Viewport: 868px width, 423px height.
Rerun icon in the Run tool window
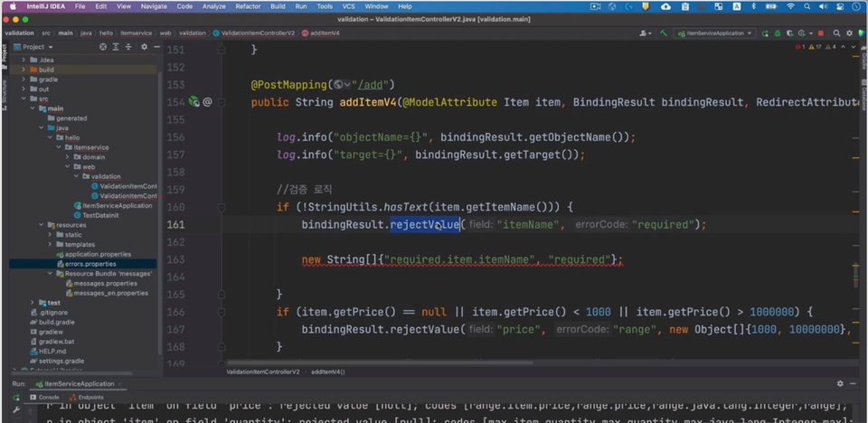click(x=16, y=397)
